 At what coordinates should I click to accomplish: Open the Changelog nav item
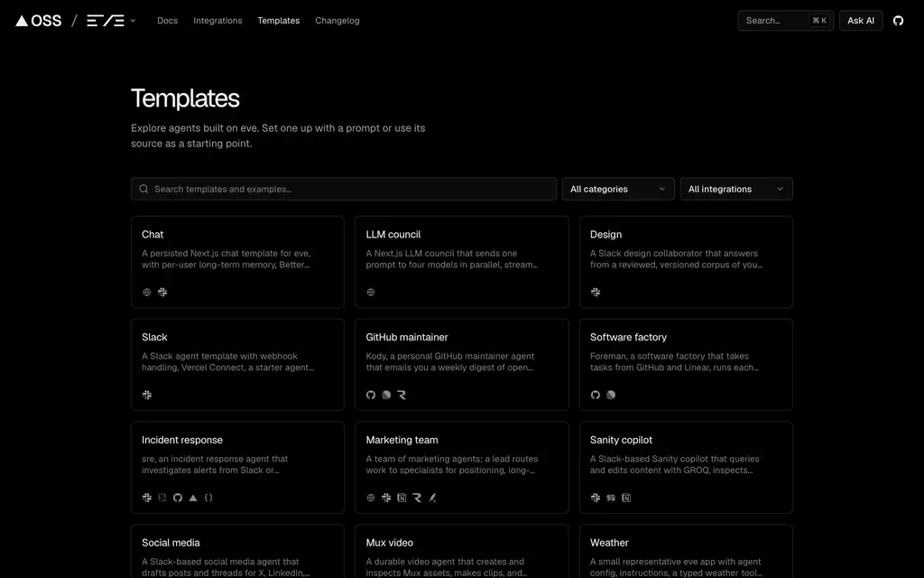[x=337, y=21]
